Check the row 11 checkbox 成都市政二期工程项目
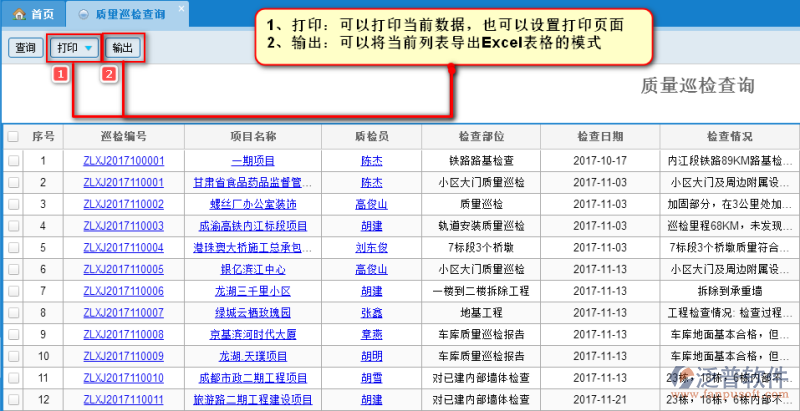The width and height of the screenshot is (800, 411). 13,378
